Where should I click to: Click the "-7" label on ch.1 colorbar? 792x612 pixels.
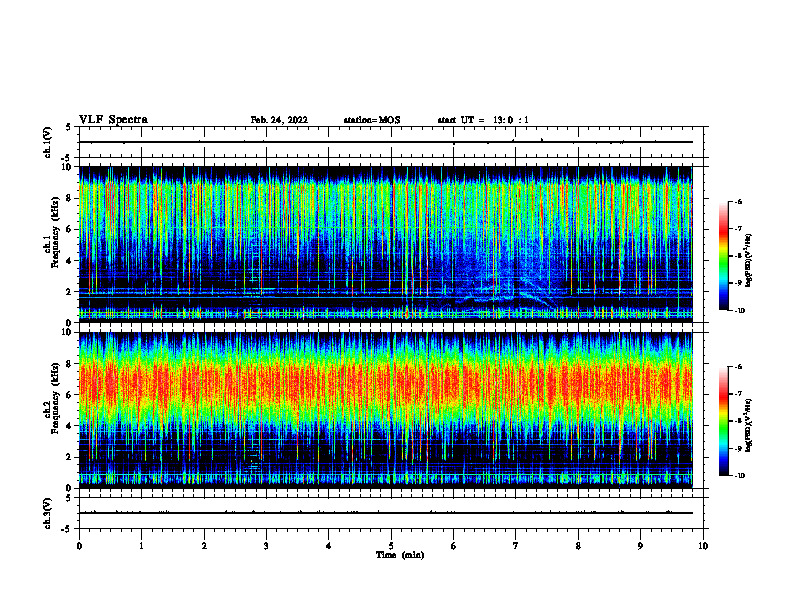(738, 229)
